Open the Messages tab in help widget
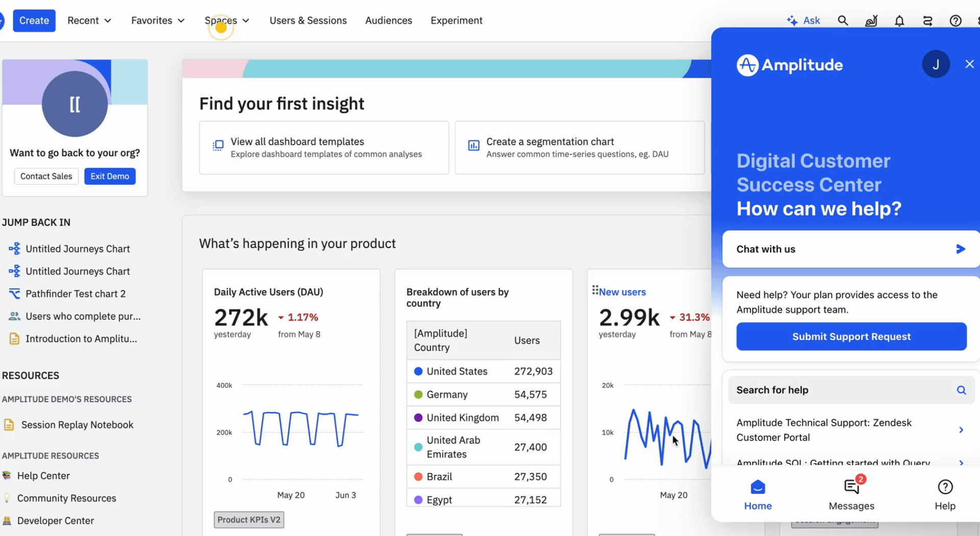 click(x=851, y=494)
